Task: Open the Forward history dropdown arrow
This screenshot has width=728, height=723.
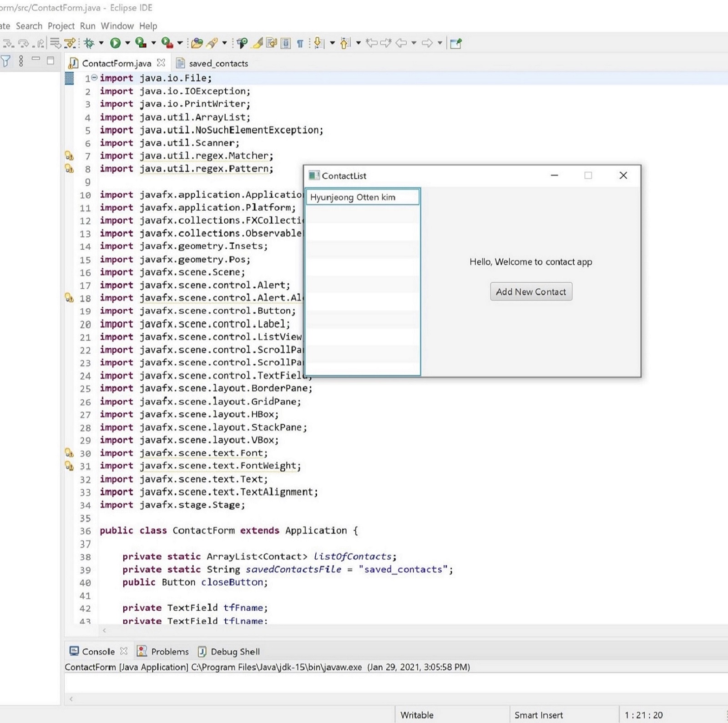Action: point(440,43)
